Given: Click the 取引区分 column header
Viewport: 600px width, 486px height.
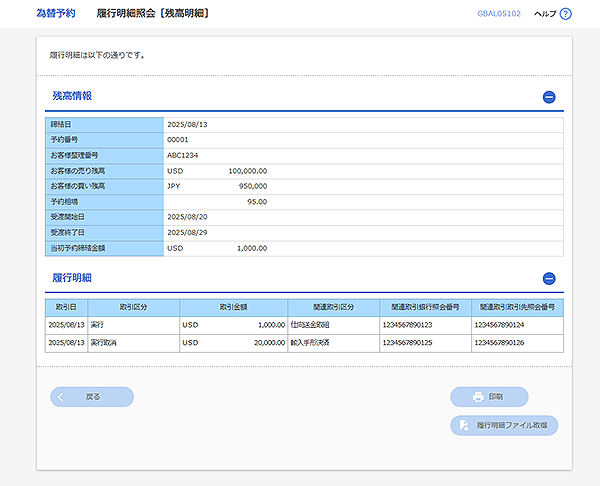Looking at the screenshot, I should pyautogui.click(x=134, y=307).
